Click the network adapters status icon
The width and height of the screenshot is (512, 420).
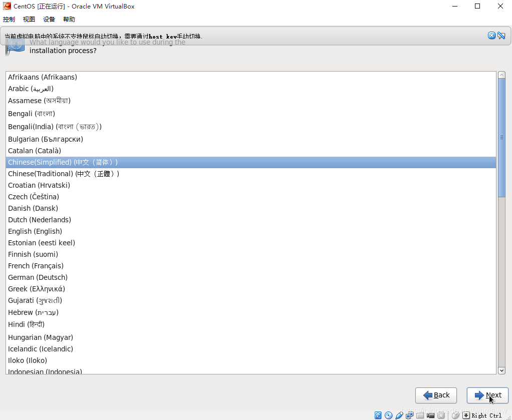[409, 415]
